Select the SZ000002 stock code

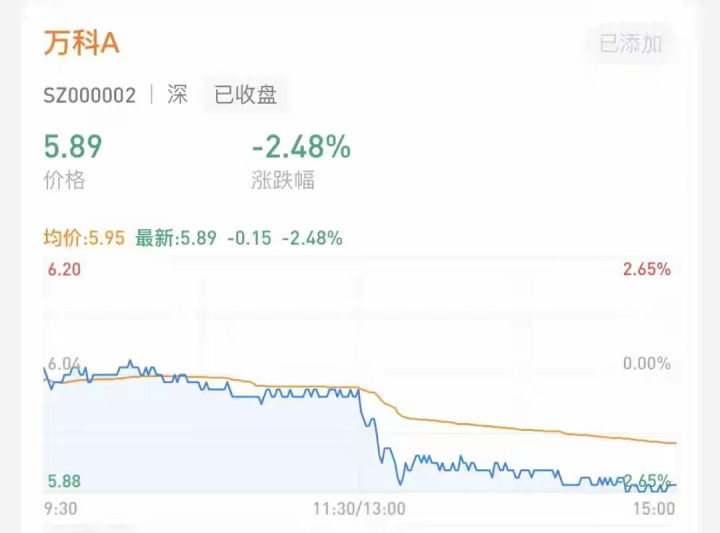click(x=89, y=96)
